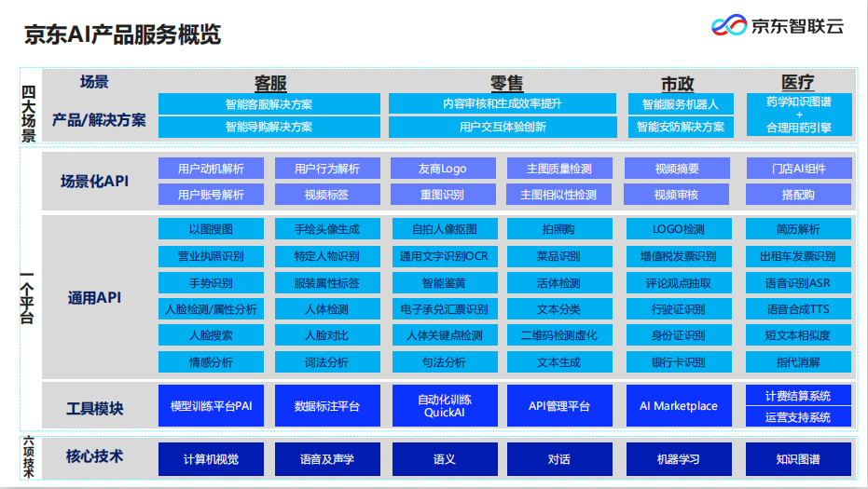
Task: Select the 手势识别 box
Action: tap(211, 282)
